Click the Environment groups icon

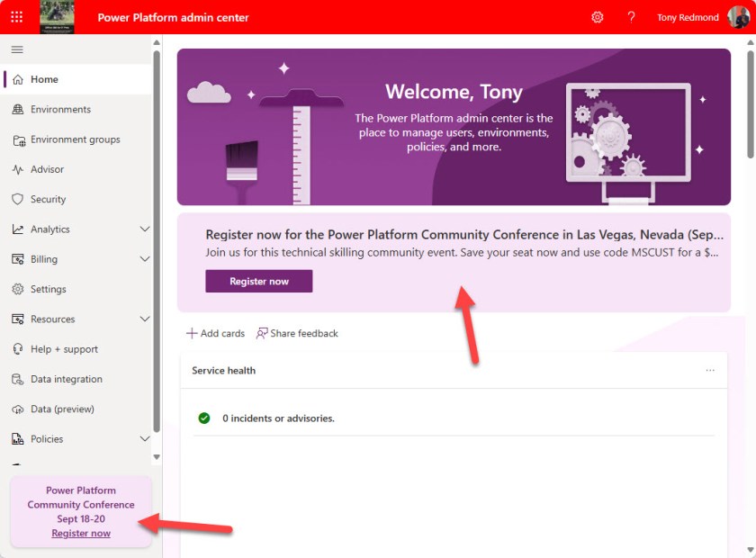pyautogui.click(x=19, y=140)
